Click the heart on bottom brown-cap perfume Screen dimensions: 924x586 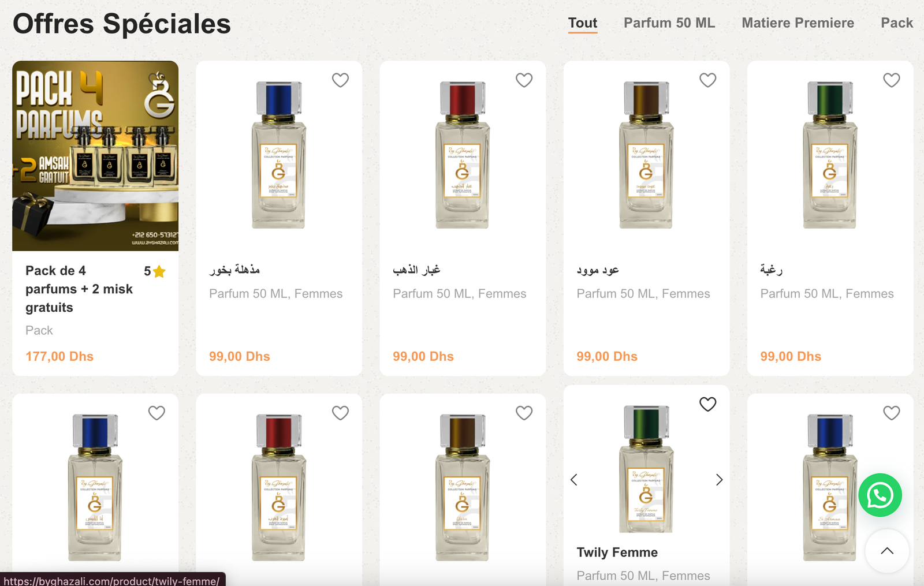(x=524, y=413)
